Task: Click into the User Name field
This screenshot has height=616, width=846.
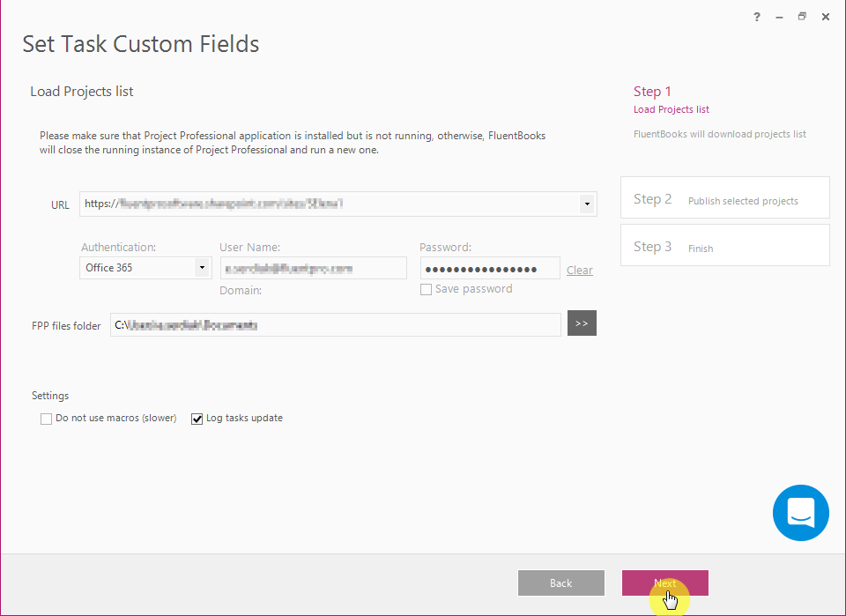Action: (x=314, y=268)
